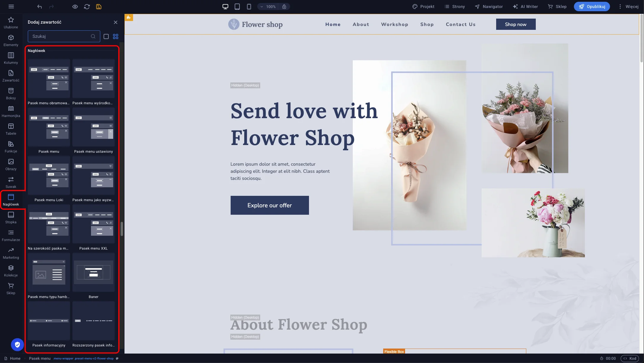Open the Więcej more options menu
Screen dimensions: 644x363
(x=628, y=6)
